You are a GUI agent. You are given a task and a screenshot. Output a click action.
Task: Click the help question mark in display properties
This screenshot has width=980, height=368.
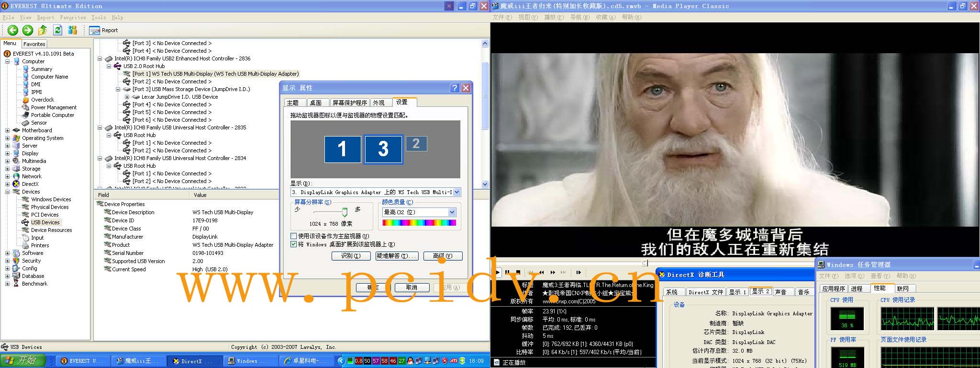click(455, 88)
